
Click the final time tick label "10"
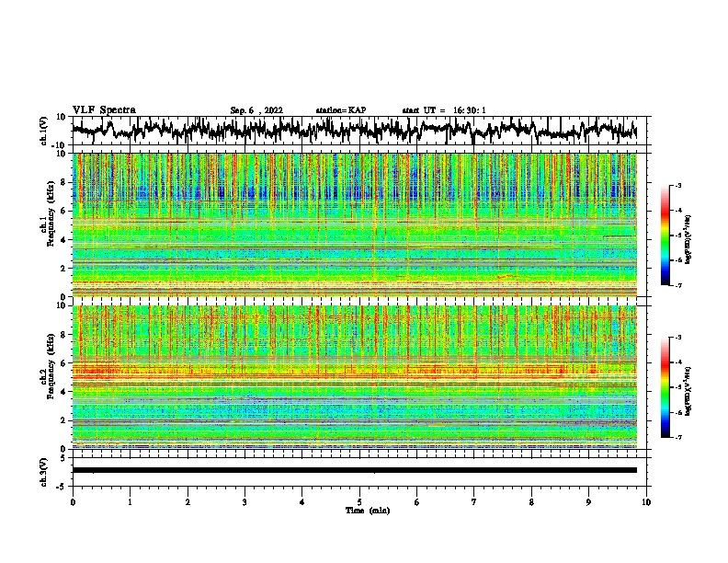[646, 502]
